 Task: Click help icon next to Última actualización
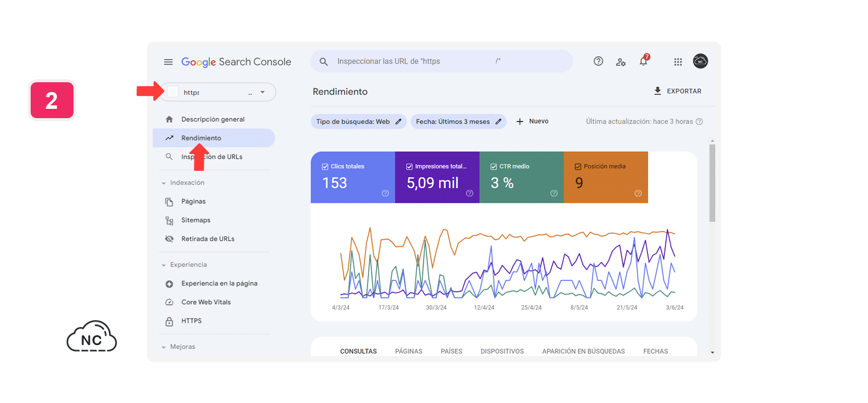click(699, 122)
